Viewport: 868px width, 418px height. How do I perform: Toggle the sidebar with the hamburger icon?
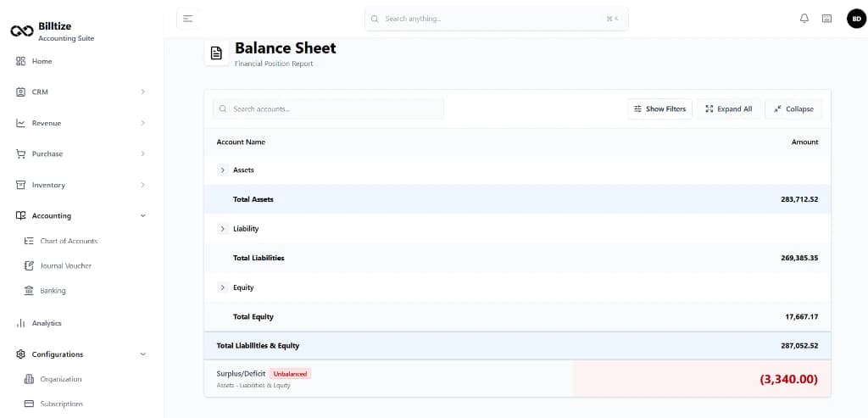[187, 19]
